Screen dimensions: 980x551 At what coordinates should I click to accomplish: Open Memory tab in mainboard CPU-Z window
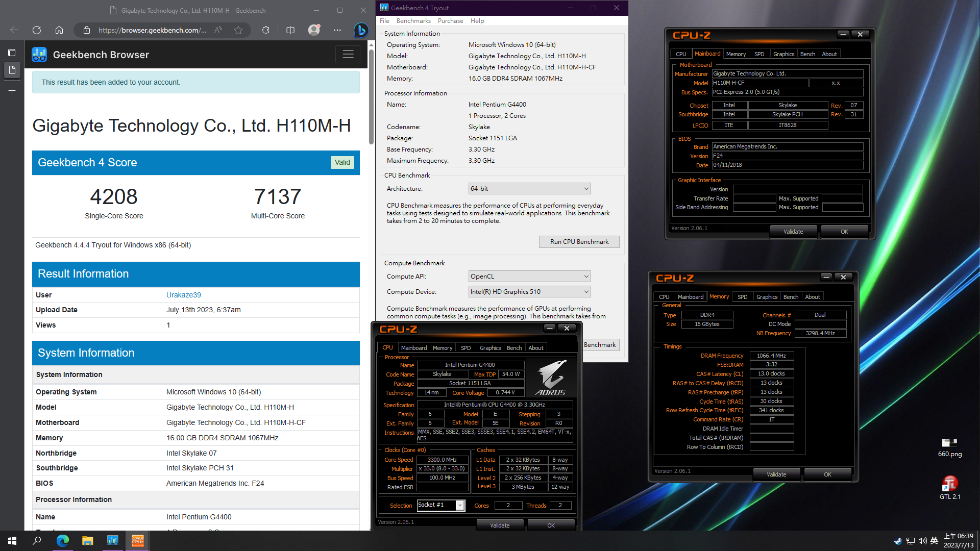pyautogui.click(x=736, y=54)
